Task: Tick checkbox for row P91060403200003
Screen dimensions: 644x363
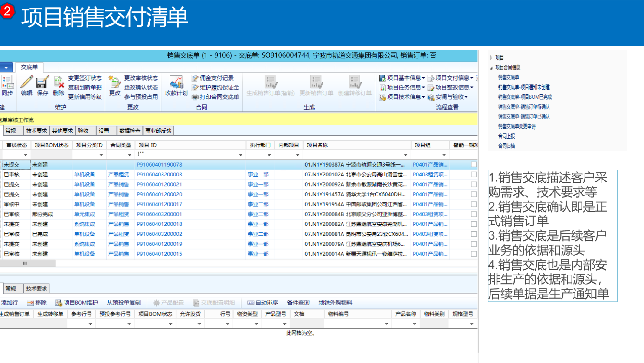Action: 474,175
